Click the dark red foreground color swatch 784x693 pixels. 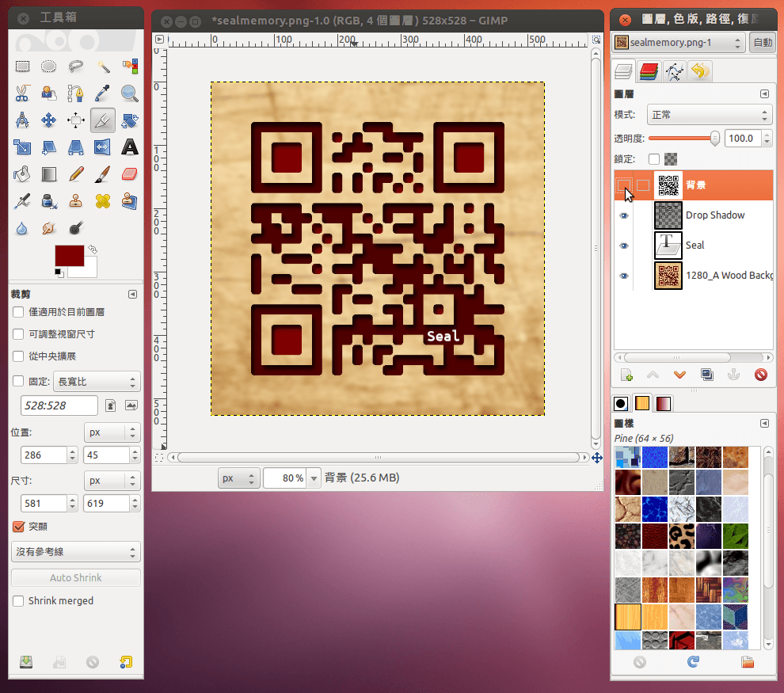pos(69,256)
